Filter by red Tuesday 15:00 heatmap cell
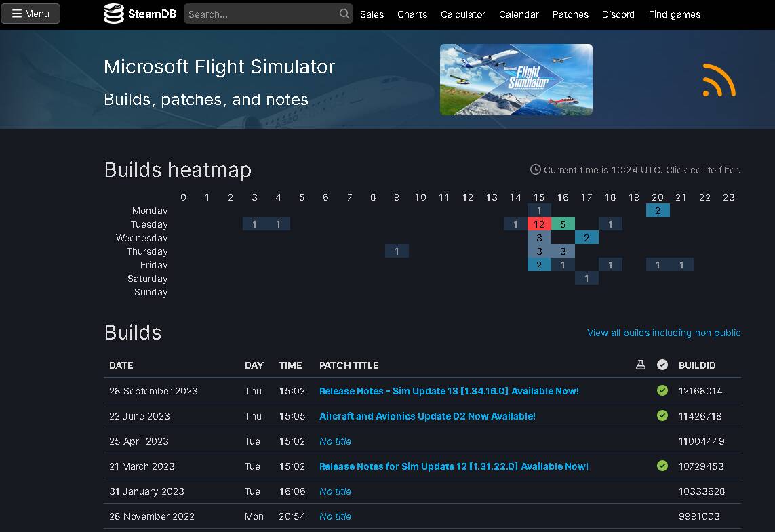 point(539,224)
